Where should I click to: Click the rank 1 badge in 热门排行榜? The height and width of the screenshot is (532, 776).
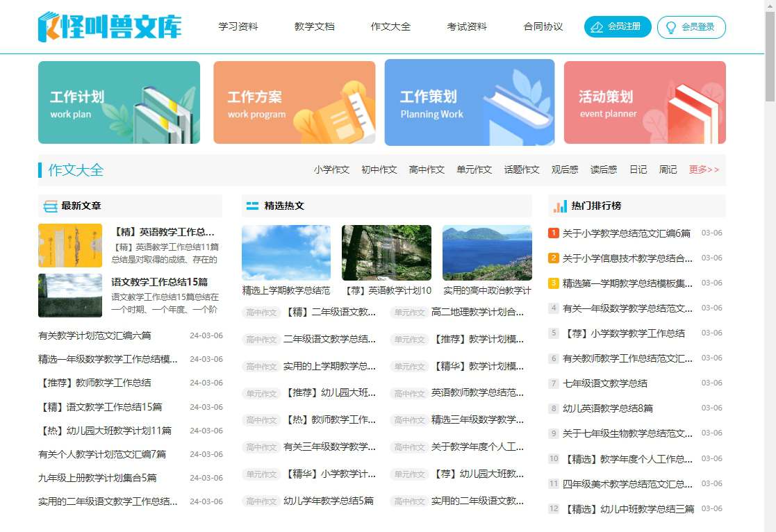(x=554, y=233)
